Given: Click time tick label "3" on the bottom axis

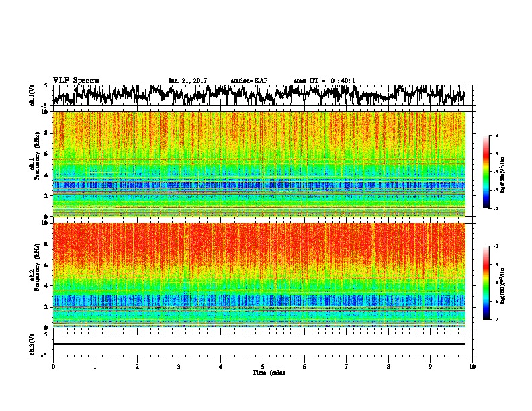Looking at the screenshot, I should pos(179,367).
